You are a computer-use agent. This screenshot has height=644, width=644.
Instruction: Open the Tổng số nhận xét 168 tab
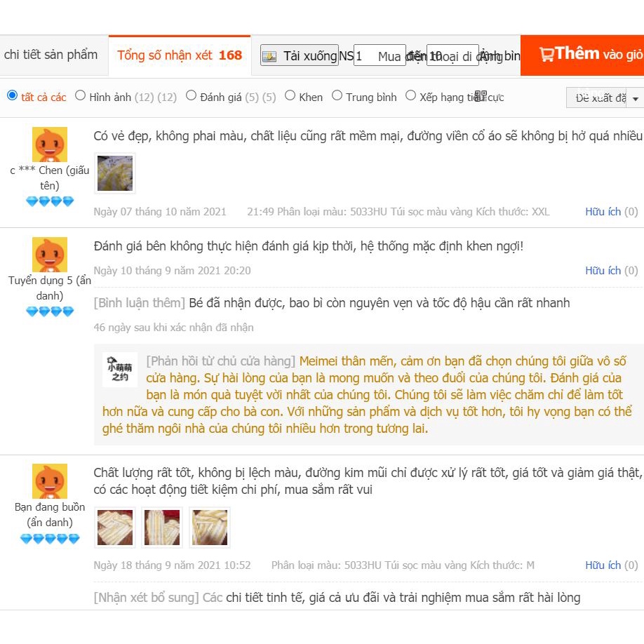coord(180,55)
